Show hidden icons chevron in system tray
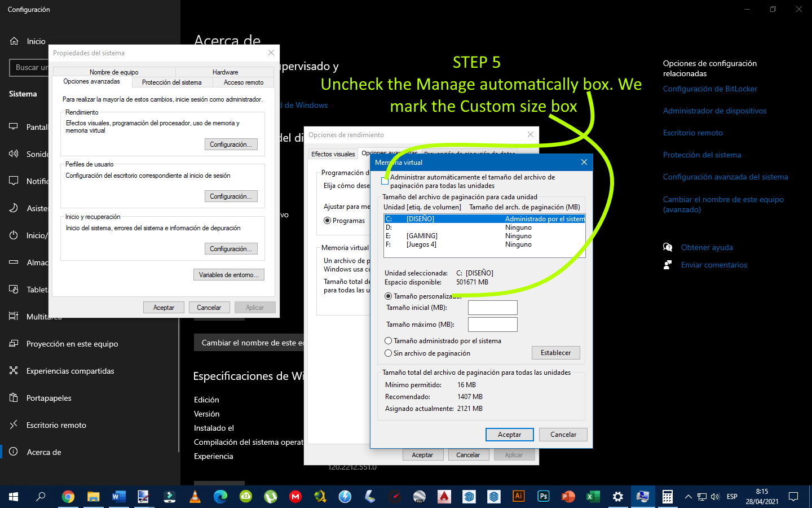 [x=688, y=497]
